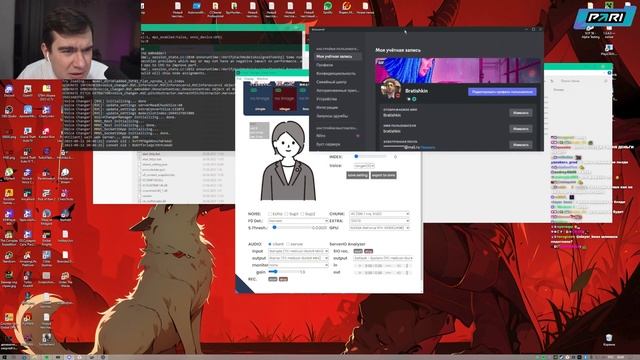Enable the Echo noise checkbox
640x360 pixels.
pos(270,214)
